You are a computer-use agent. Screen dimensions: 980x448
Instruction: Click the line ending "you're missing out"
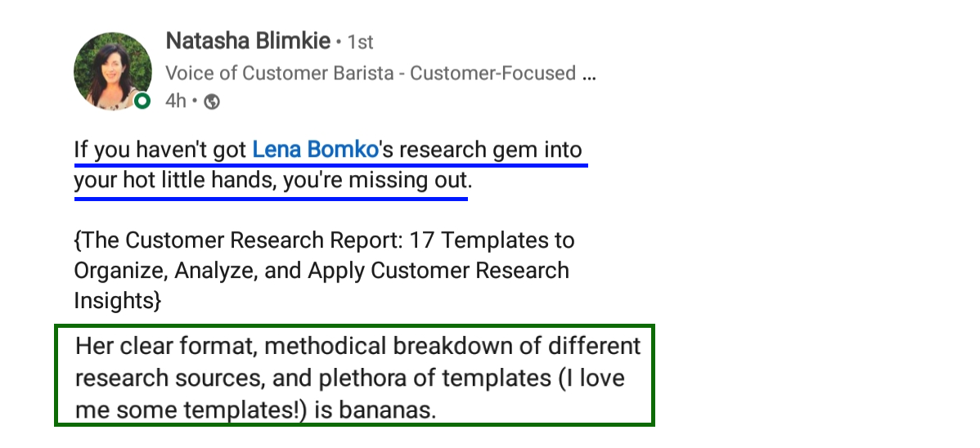pyautogui.click(x=272, y=181)
